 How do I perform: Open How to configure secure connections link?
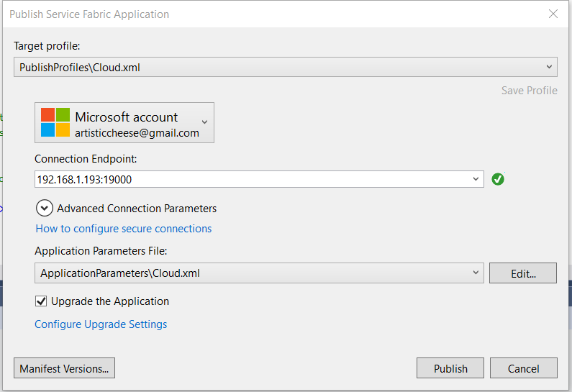click(124, 229)
